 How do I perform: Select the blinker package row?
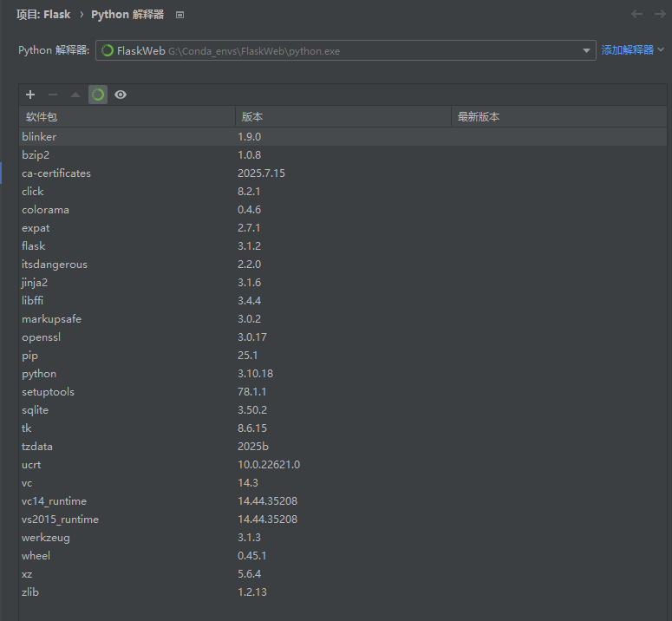(343, 137)
